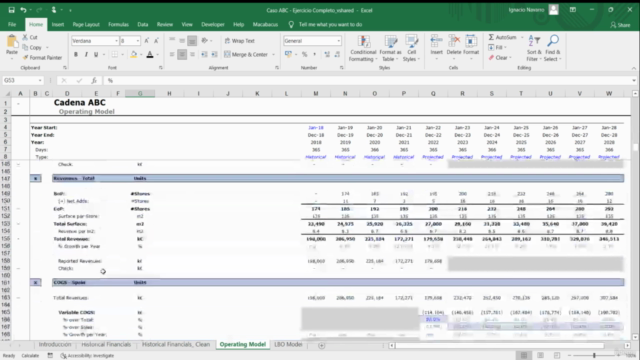
Task: Click the Orientation text-angle icon
Action: (x=204, y=40)
